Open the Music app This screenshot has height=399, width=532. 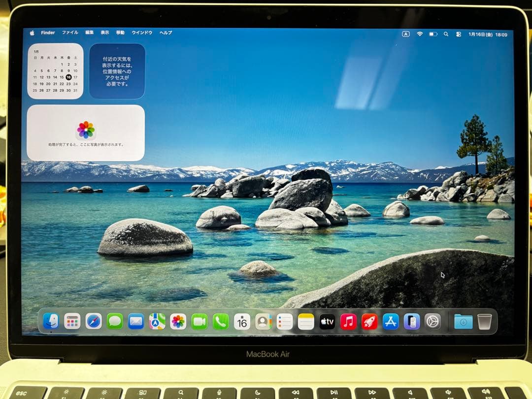click(x=347, y=320)
